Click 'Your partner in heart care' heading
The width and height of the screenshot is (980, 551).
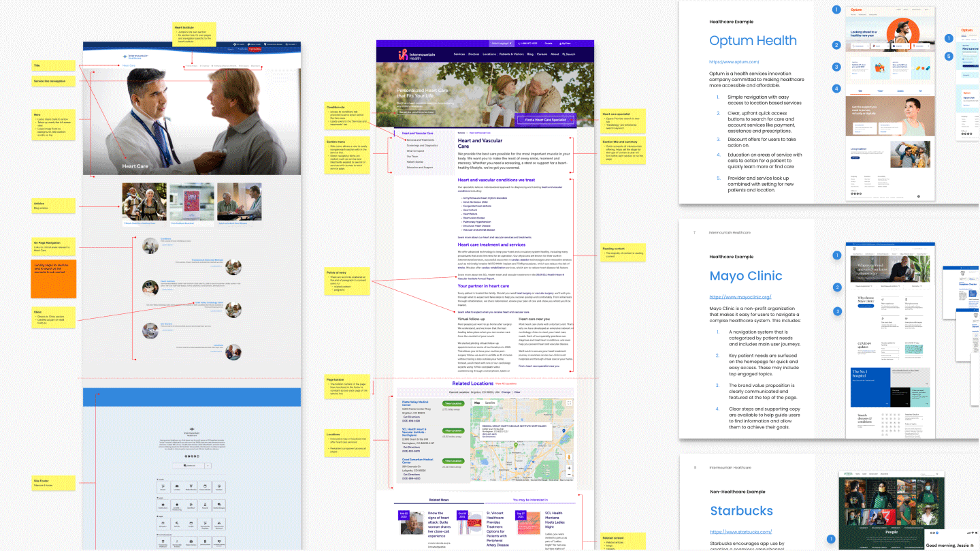click(x=483, y=286)
